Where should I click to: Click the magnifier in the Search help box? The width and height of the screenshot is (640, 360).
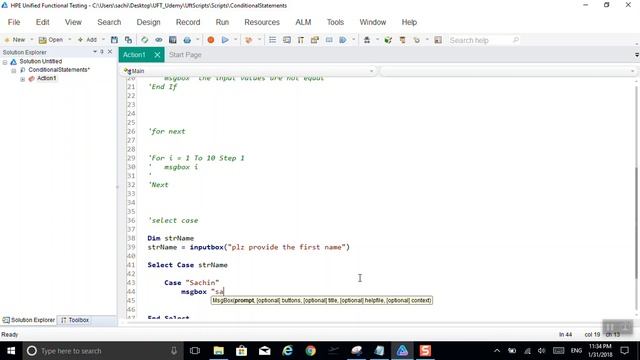(x=516, y=40)
